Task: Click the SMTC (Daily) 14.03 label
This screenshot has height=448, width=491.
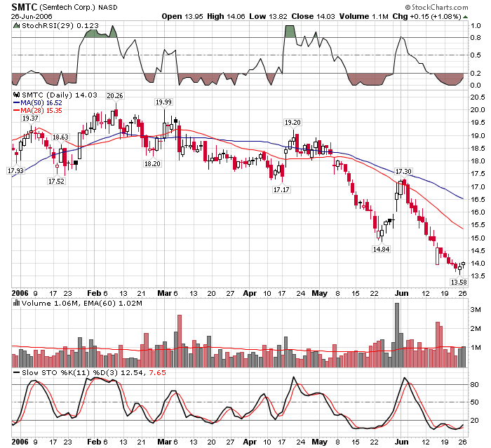Action: pos(60,95)
